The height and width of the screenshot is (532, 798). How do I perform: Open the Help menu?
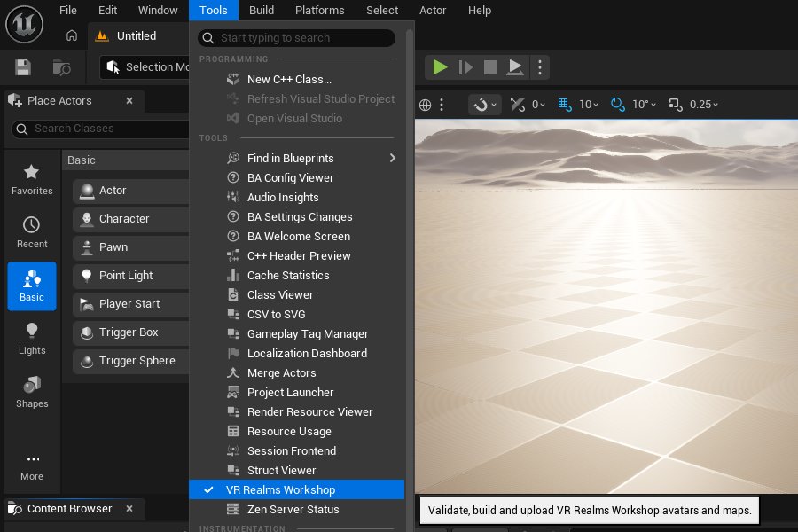pos(480,10)
